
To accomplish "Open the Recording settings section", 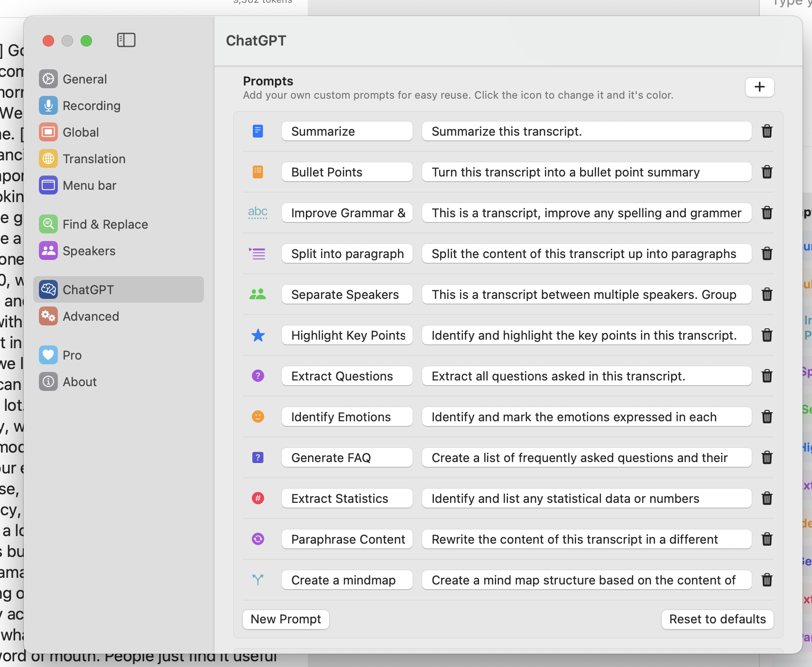I will pyautogui.click(x=119, y=106).
